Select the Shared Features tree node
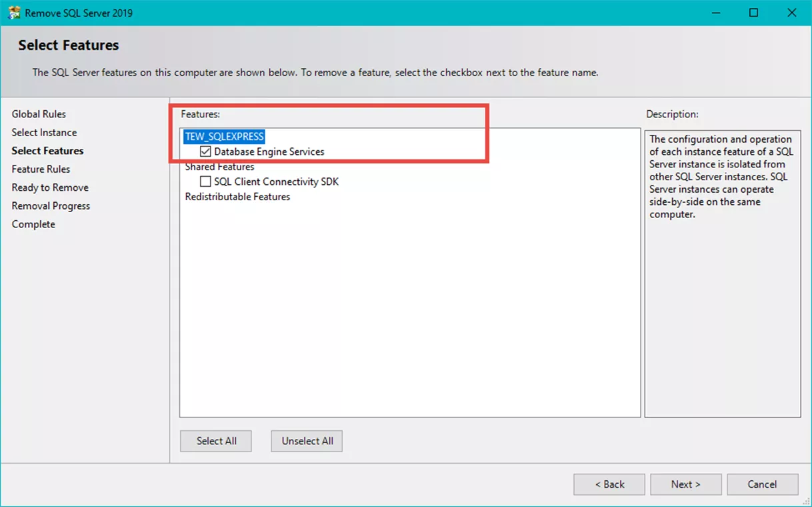This screenshot has width=812, height=507. pos(219,167)
